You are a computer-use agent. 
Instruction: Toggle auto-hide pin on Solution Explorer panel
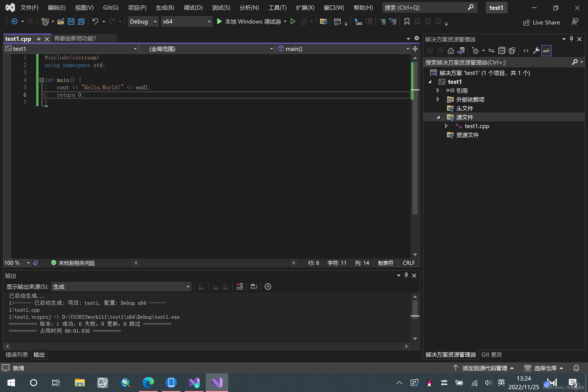(571, 39)
